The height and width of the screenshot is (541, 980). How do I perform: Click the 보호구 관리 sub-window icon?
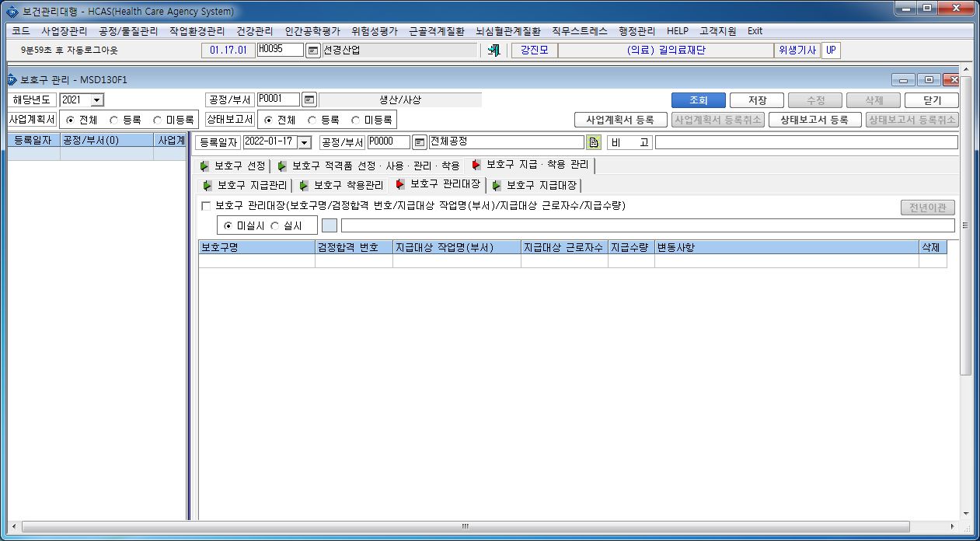point(12,79)
